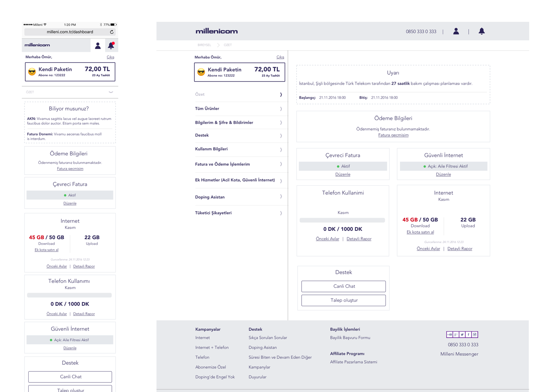The width and height of the screenshot is (551, 392).
Task: Click Düzenle under desktop Güvenli İnternet
Action: click(443, 174)
